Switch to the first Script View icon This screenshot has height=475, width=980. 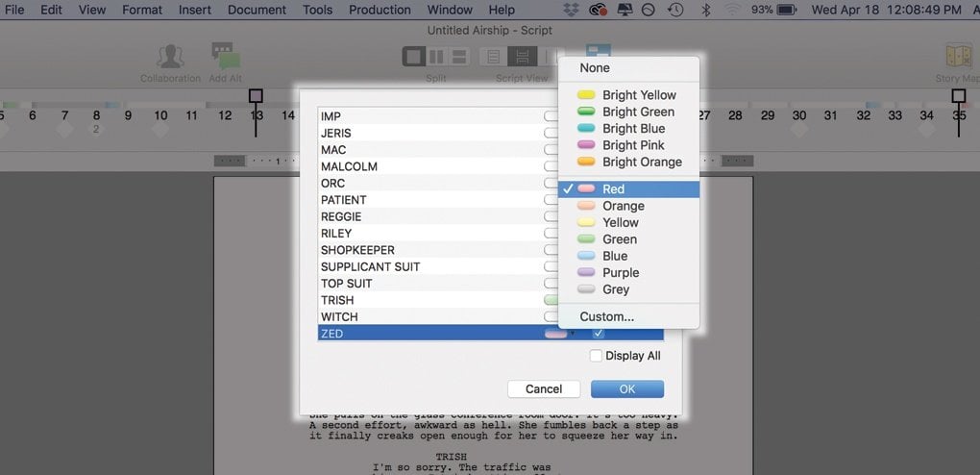click(x=494, y=57)
